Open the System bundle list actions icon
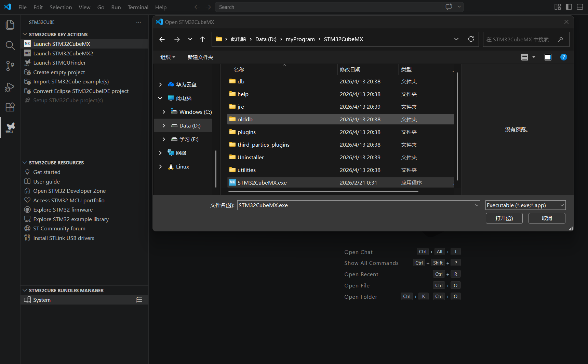 (139, 300)
